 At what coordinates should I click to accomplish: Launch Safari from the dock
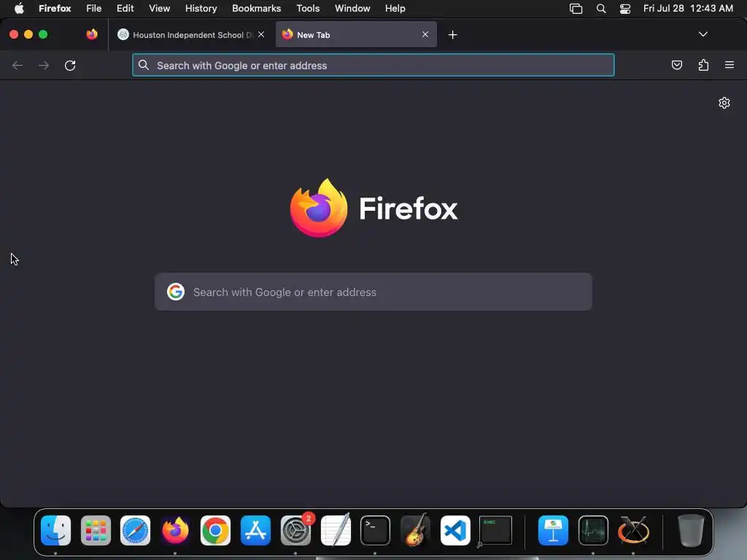(x=135, y=530)
